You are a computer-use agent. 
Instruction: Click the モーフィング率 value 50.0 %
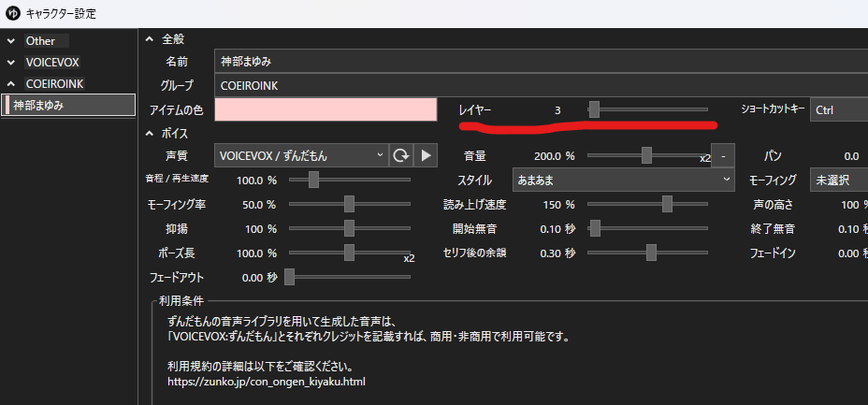point(258,205)
